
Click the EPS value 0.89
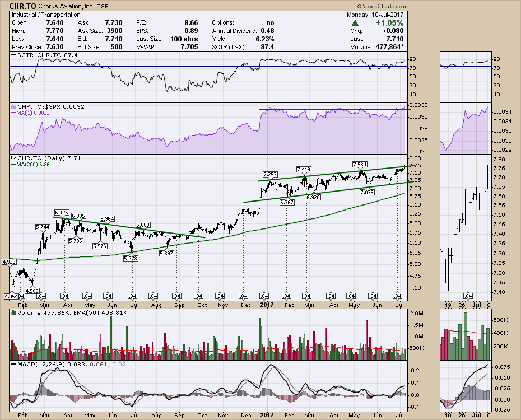click(x=191, y=31)
